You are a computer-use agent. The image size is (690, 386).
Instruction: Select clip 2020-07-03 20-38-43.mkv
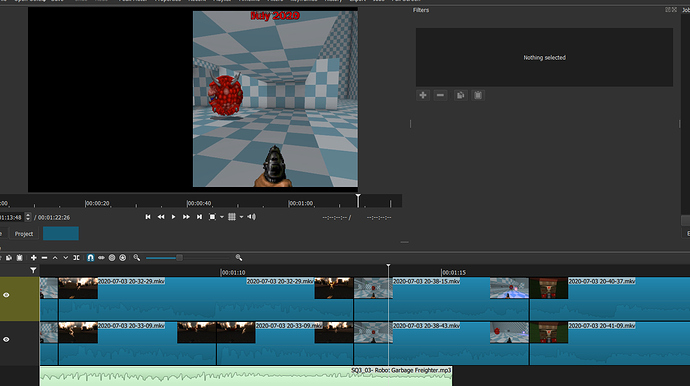[440, 343]
